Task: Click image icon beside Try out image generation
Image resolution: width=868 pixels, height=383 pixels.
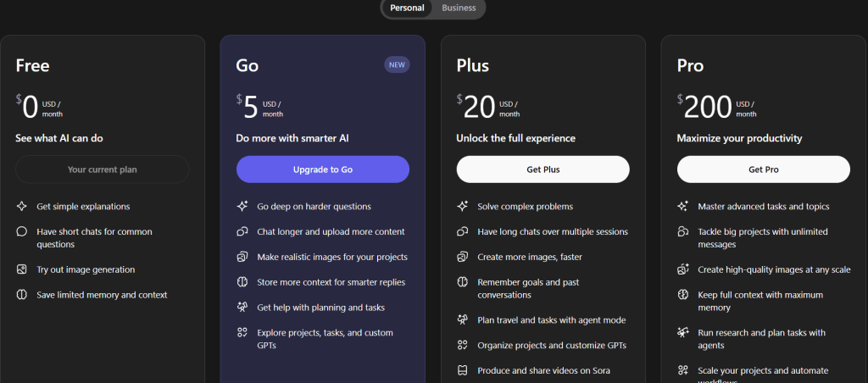Action: coord(22,269)
